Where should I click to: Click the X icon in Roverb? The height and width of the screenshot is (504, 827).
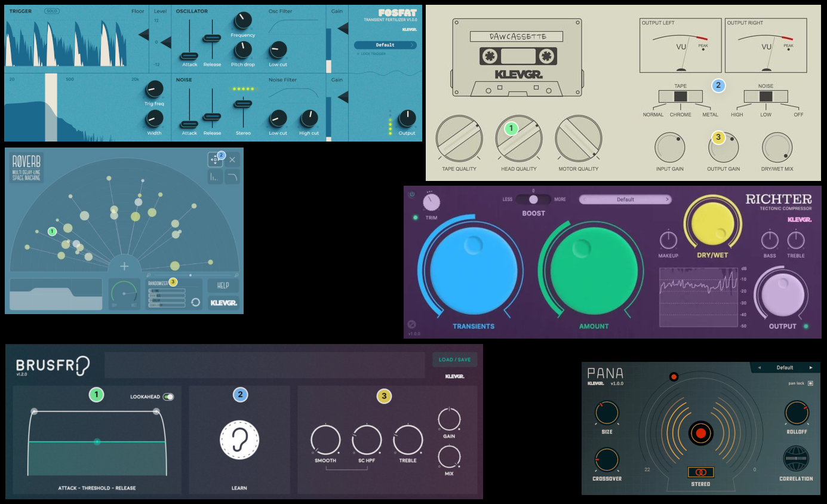(232, 159)
